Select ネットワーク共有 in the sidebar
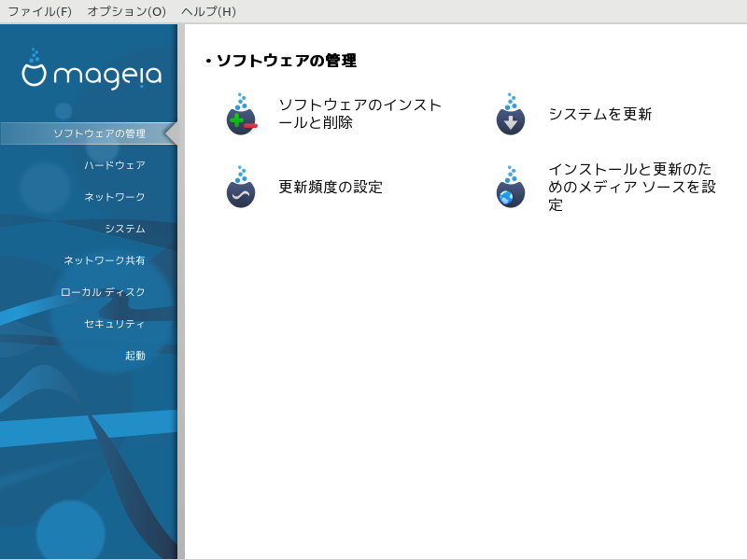This screenshot has width=747, height=560. pyautogui.click(x=104, y=260)
